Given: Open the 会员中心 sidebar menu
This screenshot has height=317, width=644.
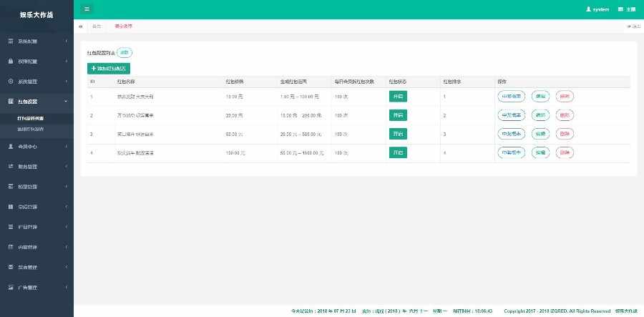Looking at the screenshot, I should point(36,146).
